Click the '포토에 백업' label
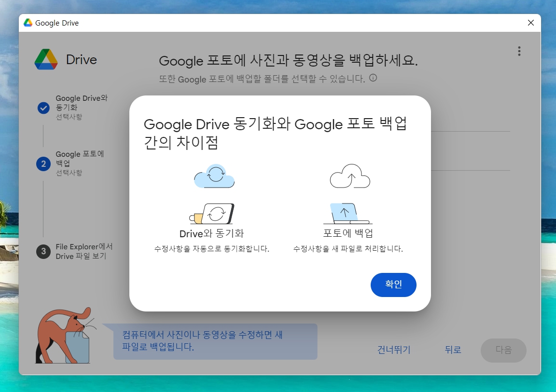Image resolution: width=556 pixels, height=392 pixels. point(348,233)
